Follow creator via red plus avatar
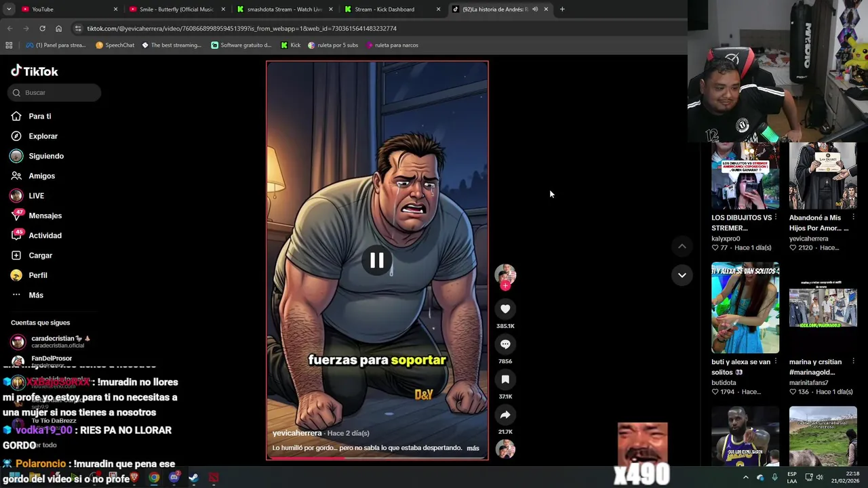Image resolution: width=868 pixels, height=488 pixels. pyautogui.click(x=505, y=285)
